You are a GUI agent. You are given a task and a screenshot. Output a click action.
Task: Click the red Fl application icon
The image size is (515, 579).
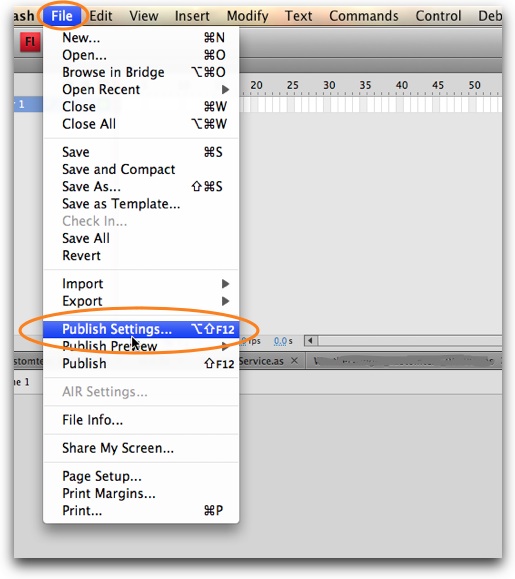pyautogui.click(x=30, y=42)
